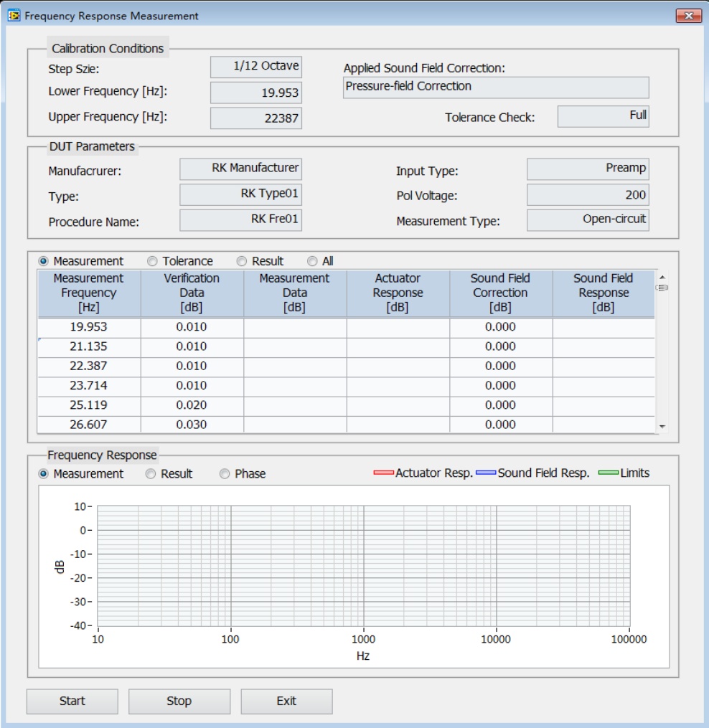The height and width of the screenshot is (728, 709).
Task: Click the Exit button
Action: [x=286, y=701]
